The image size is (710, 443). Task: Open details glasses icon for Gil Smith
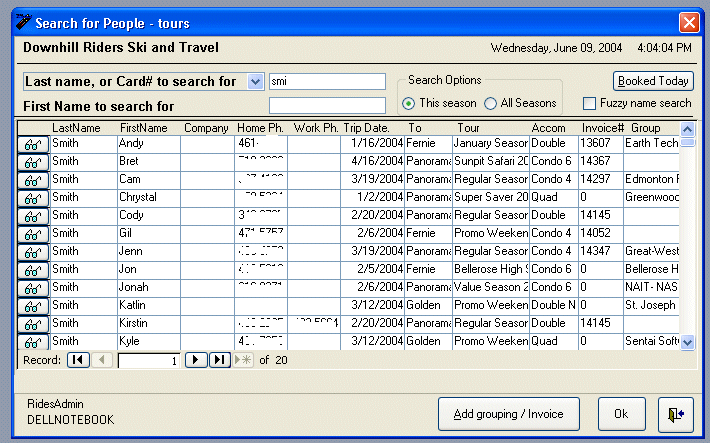(33, 234)
